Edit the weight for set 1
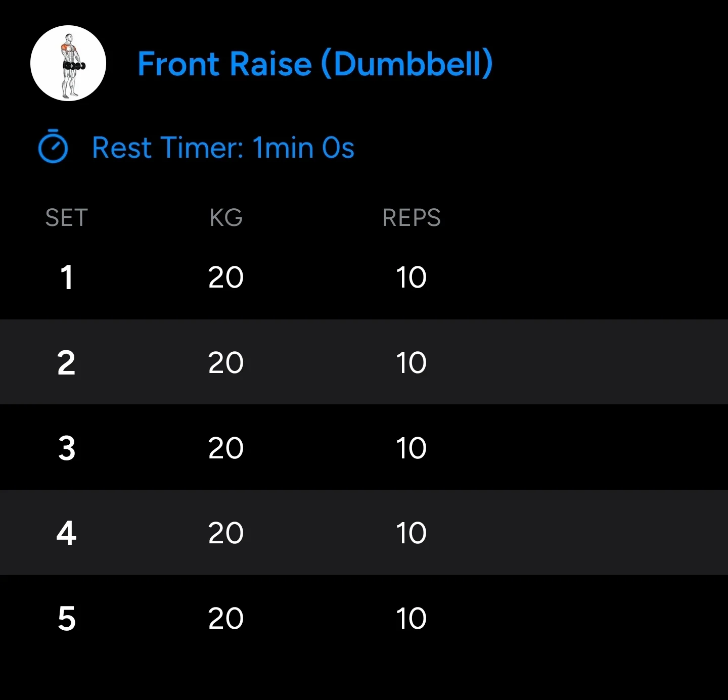Image resolution: width=728 pixels, height=700 pixels. [226, 277]
